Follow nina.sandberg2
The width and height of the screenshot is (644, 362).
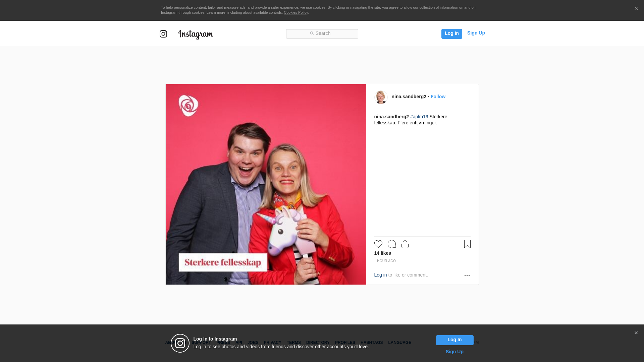[x=438, y=97]
